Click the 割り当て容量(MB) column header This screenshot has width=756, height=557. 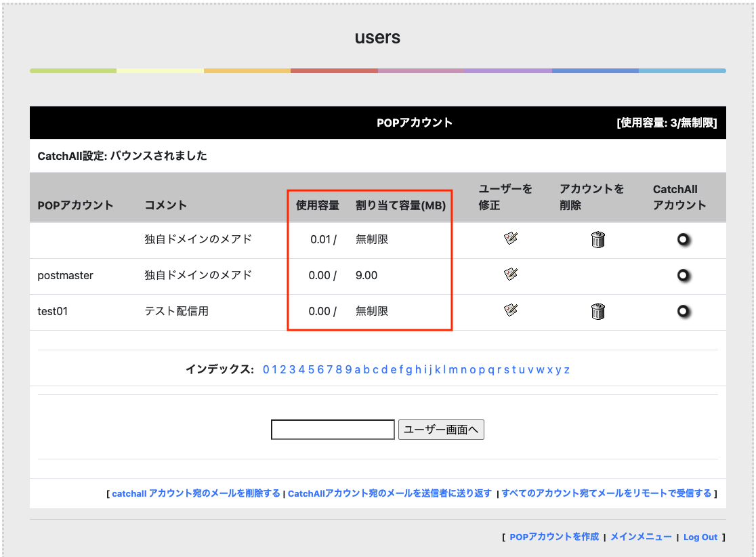pyautogui.click(x=400, y=205)
